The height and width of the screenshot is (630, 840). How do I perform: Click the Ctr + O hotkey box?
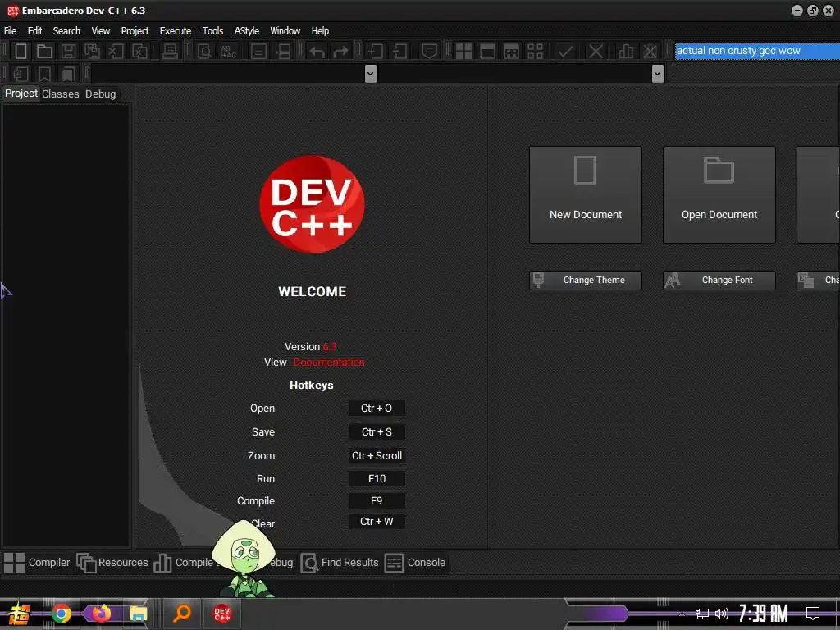pos(377,409)
